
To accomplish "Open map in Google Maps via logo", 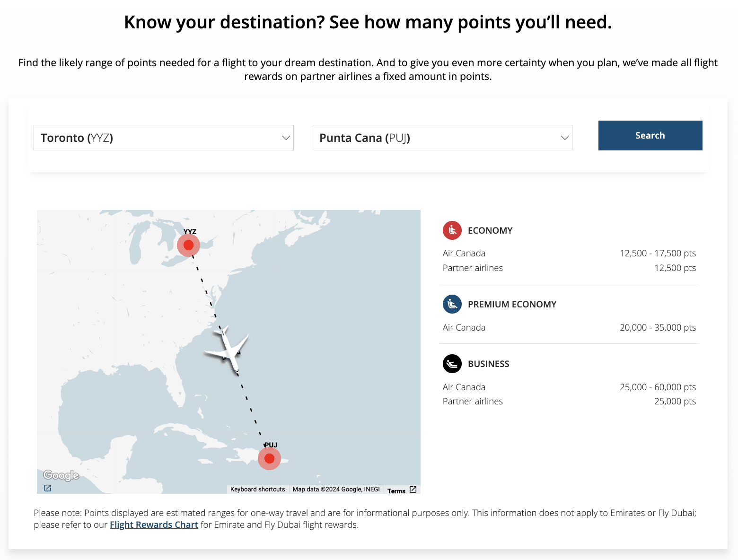I will coord(61,475).
